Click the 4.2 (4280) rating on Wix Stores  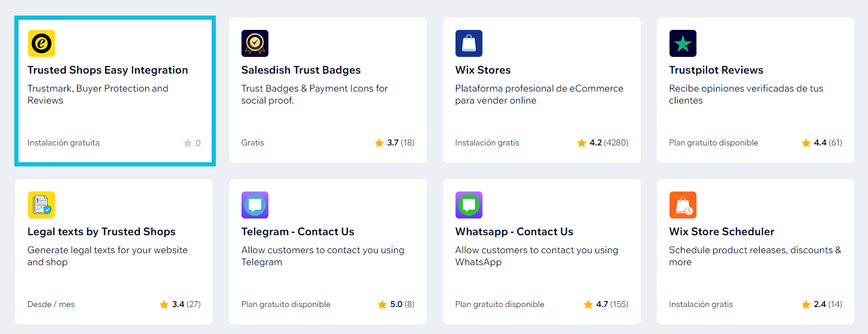[x=603, y=142]
